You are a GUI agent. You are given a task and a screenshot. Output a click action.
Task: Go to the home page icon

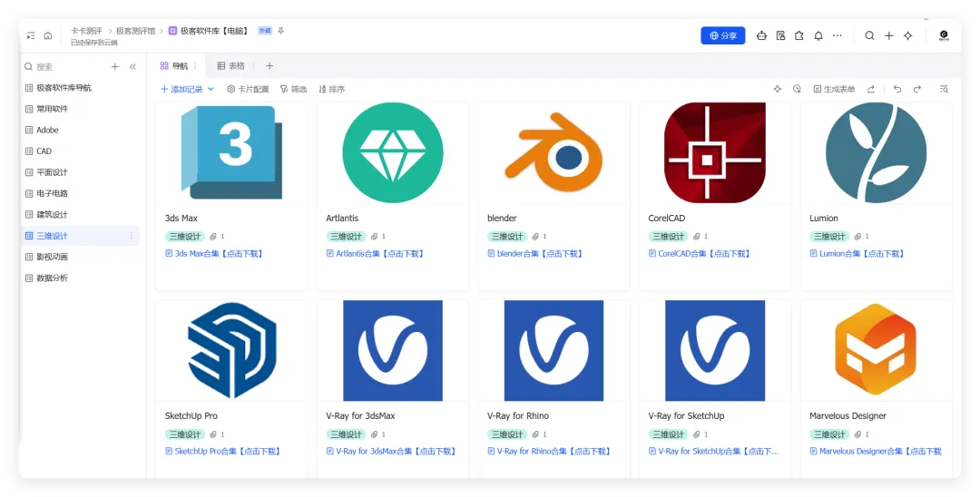point(48,35)
